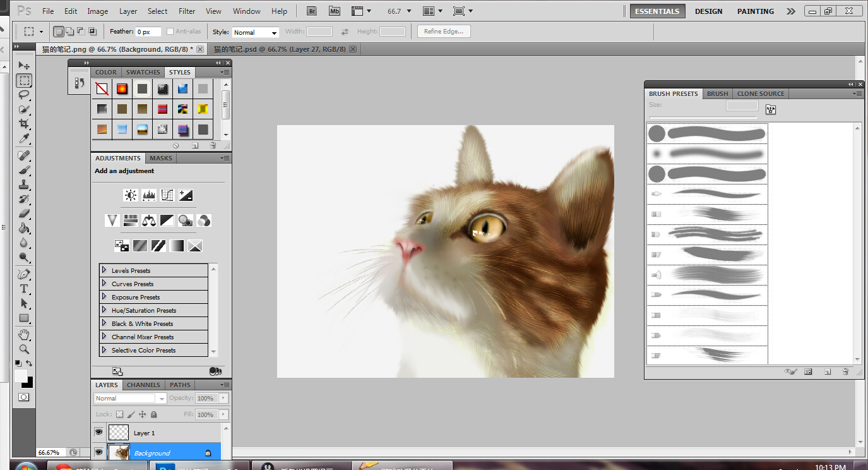Open the Style dropdown in options bar
This screenshot has height=470, width=868.
click(256, 32)
